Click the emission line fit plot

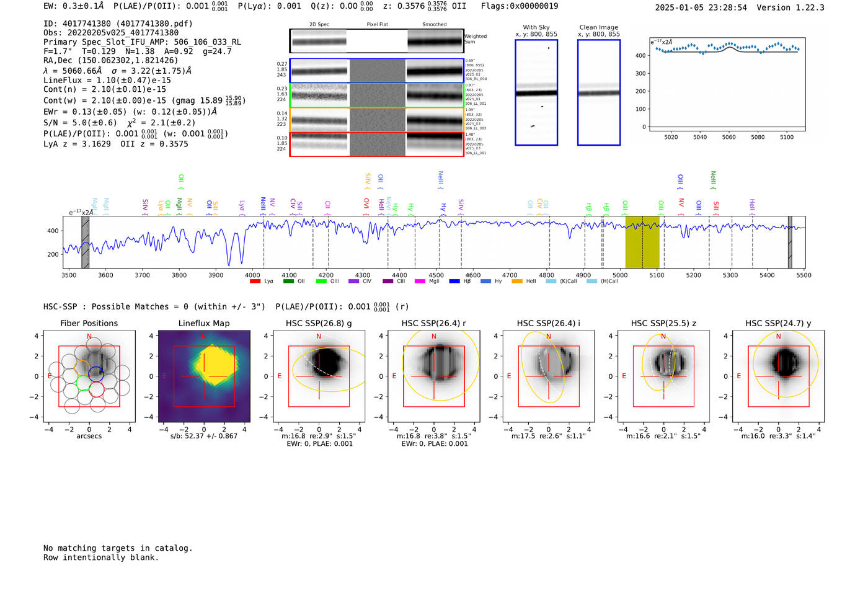[x=727, y=84]
